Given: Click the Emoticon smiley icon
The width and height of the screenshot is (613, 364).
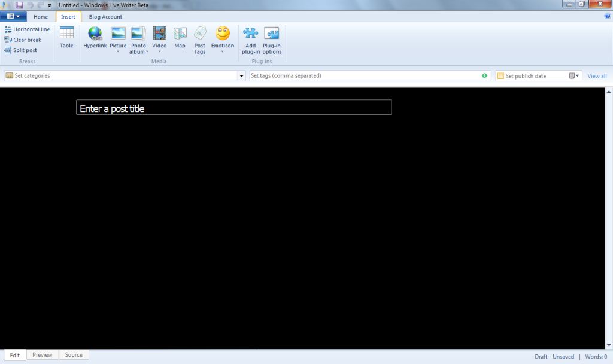Looking at the screenshot, I should (x=223, y=34).
